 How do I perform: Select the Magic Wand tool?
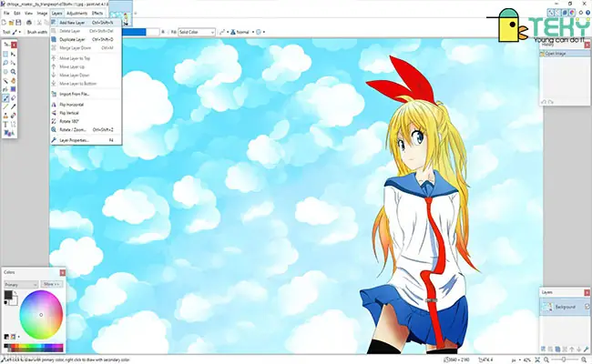click(5, 80)
